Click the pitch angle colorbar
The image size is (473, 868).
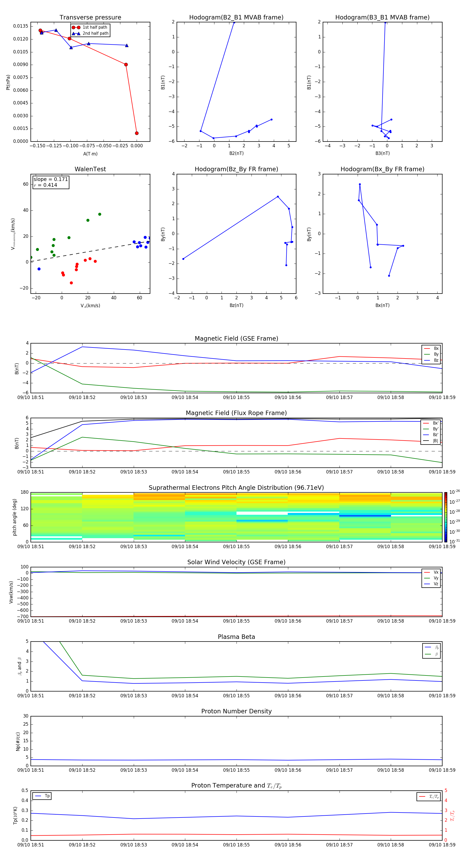pyautogui.click(x=446, y=517)
